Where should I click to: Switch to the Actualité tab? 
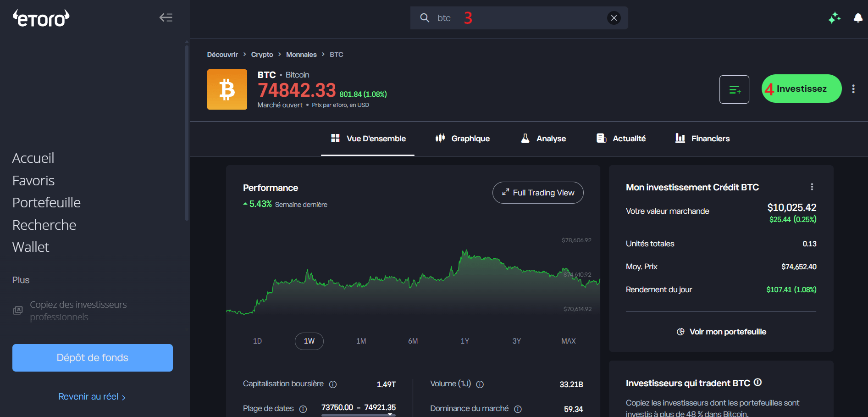point(621,139)
